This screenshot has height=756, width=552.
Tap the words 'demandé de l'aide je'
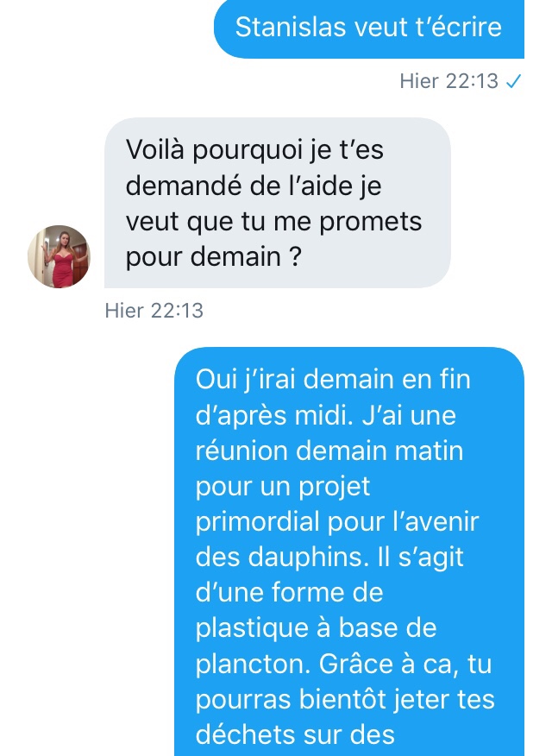[x=254, y=186]
